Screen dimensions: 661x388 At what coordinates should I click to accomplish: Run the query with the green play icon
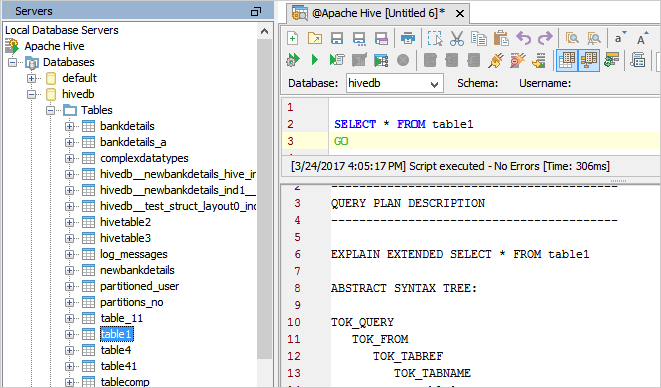pyautogui.click(x=314, y=60)
